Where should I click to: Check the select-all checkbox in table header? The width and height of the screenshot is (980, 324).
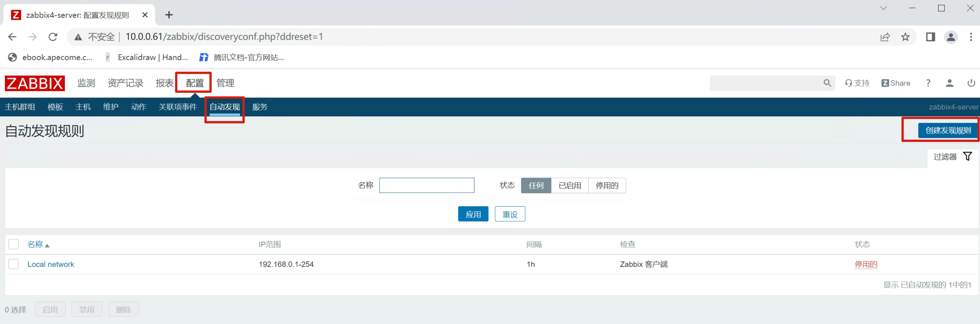[14, 244]
